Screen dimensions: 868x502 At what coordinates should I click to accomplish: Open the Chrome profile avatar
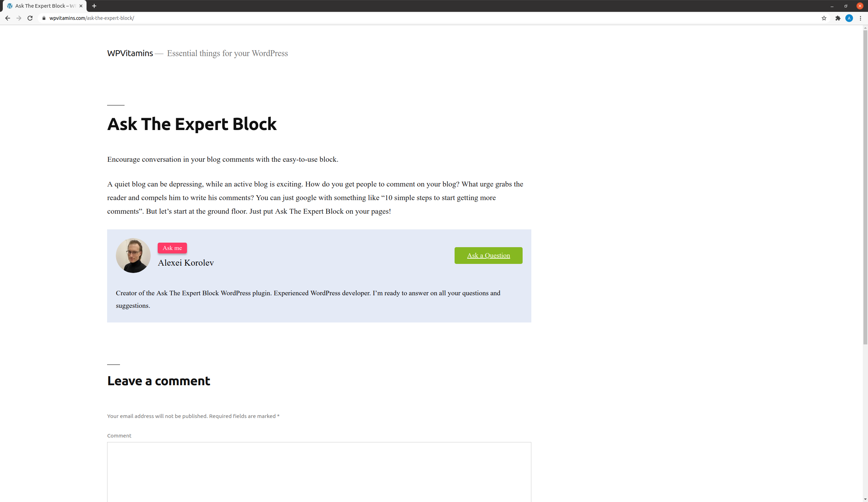(x=849, y=18)
